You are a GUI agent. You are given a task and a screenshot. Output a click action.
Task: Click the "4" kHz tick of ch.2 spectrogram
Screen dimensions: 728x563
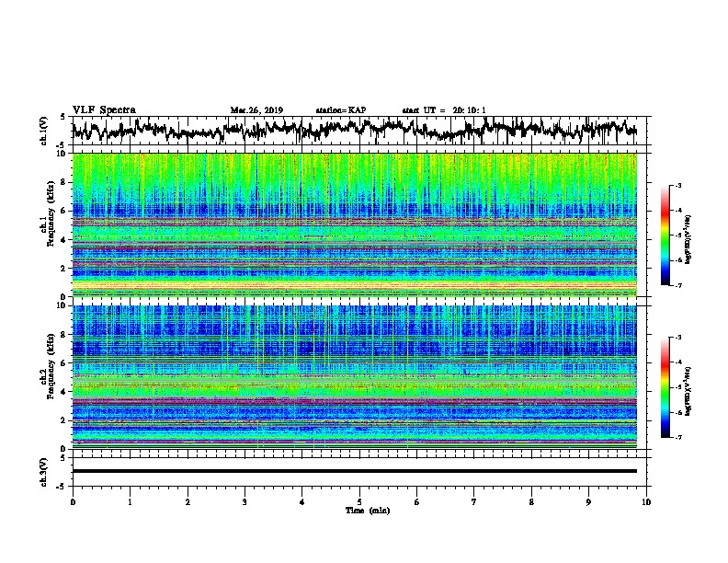63,392
